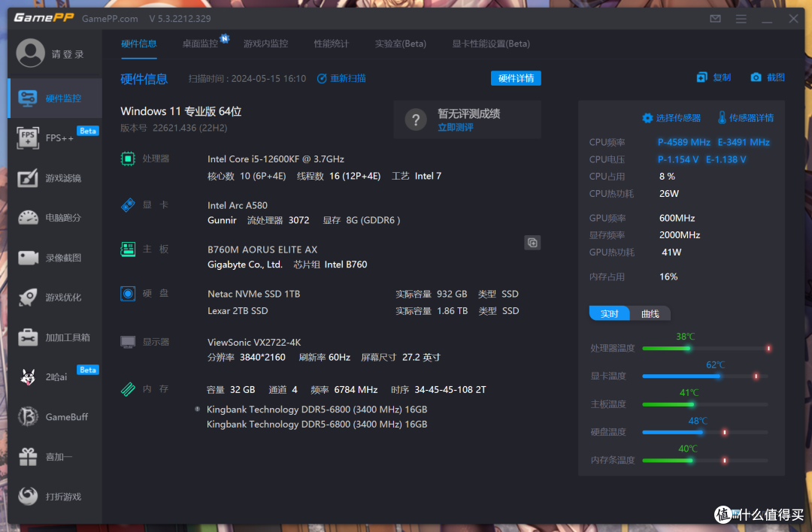Open the hamburger menu in title bar

[741, 19]
